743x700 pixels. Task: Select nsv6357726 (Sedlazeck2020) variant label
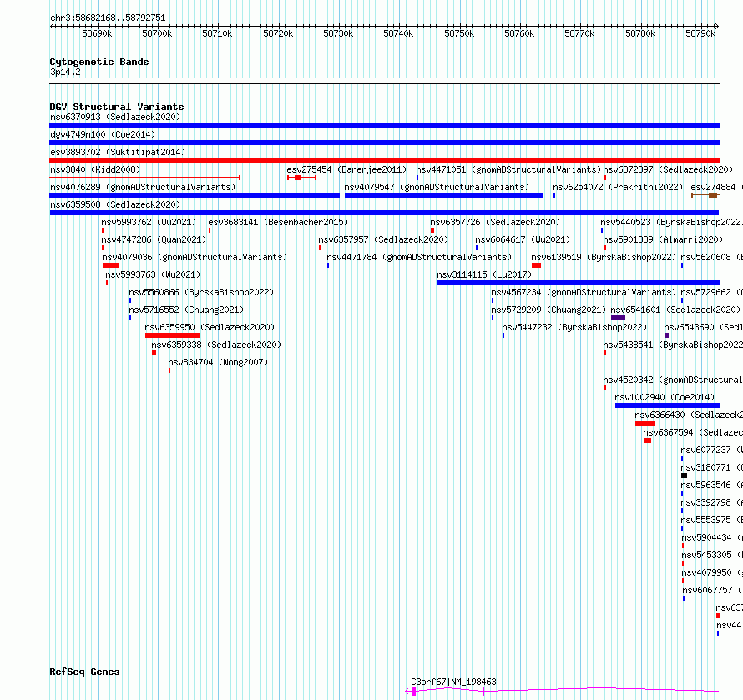click(495, 222)
